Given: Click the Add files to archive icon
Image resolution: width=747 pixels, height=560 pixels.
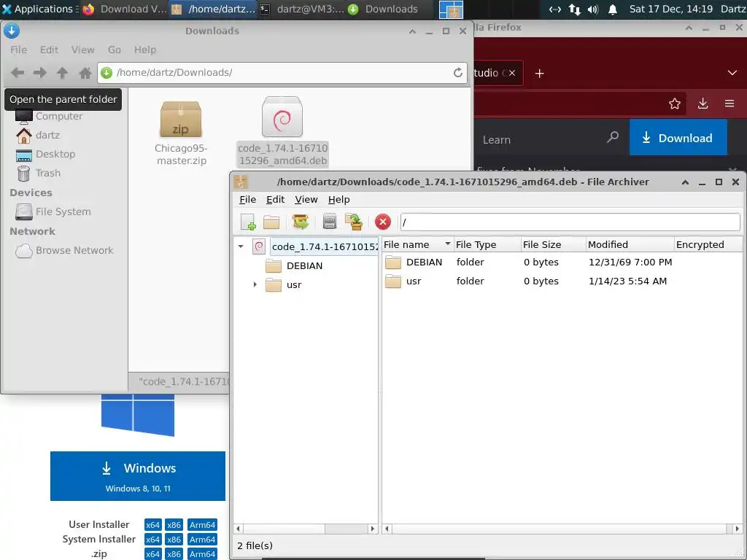Looking at the screenshot, I should point(354,222).
